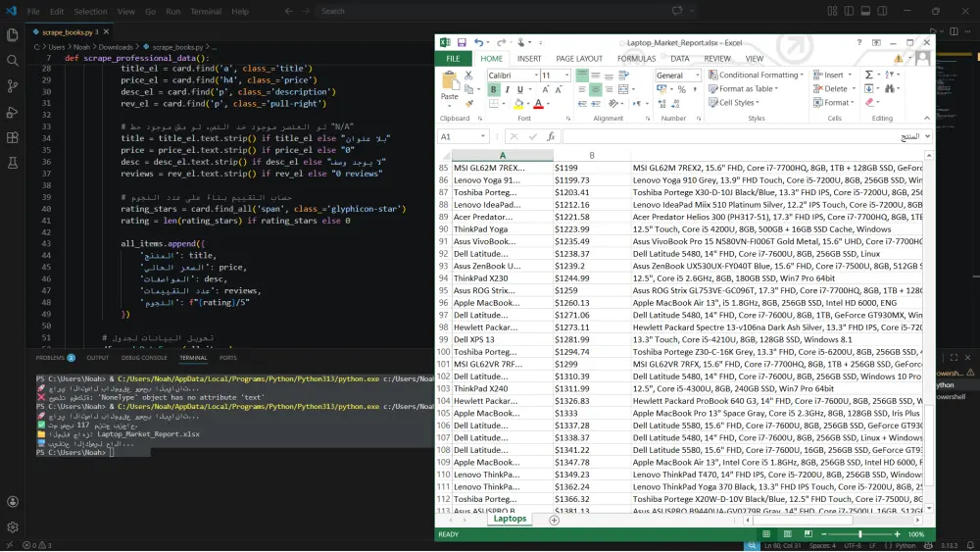
Task: Open the Explorer view in VS Code
Action: click(x=13, y=34)
